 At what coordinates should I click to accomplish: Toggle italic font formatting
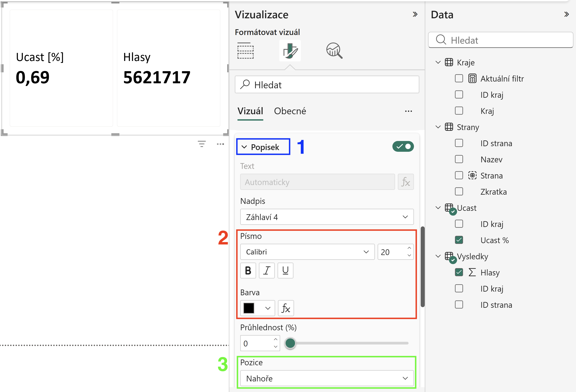(267, 270)
